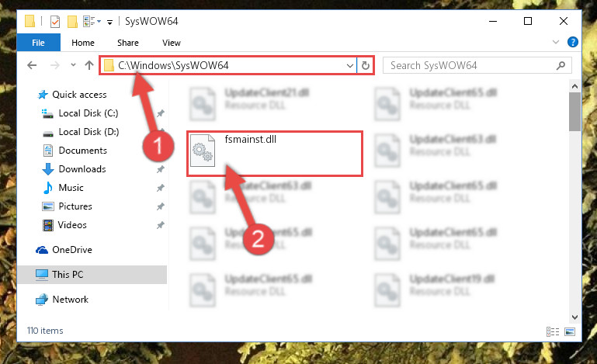Click the New folder icon in title bar
597x364 pixels.
coord(72,21)
